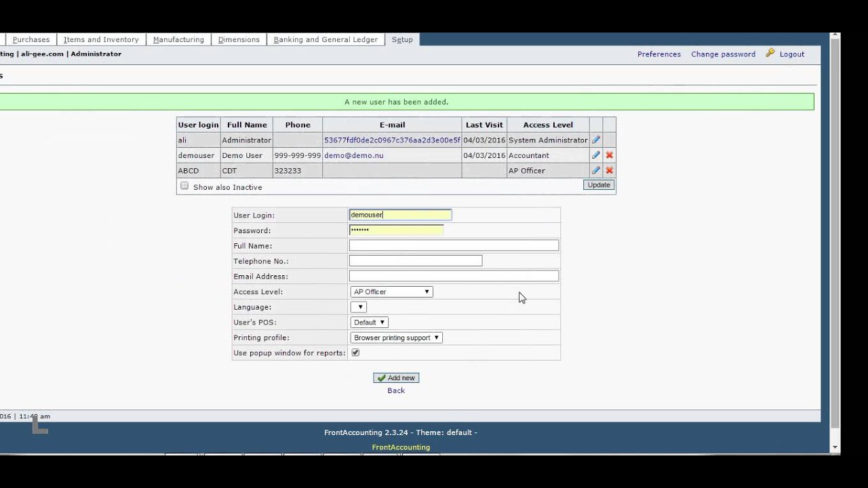
Task: Open the FrontAccounting footer link
Action: tap(401, 447)
